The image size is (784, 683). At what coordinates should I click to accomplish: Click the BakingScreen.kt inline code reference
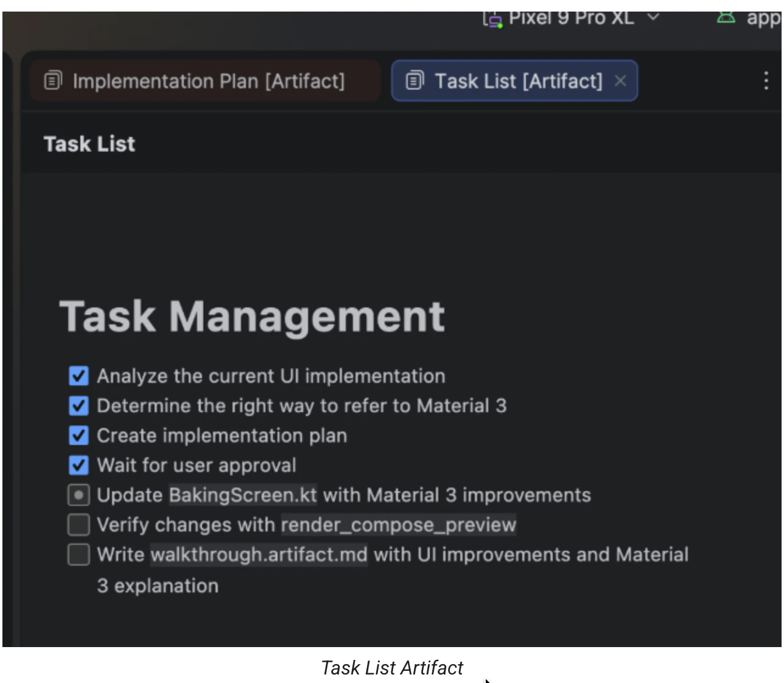tap(242, 495)
